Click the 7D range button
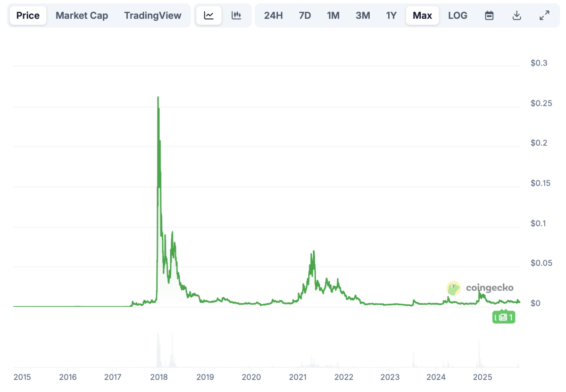Image resolution: width=566 pixels, height=392 pixels. click(305, 15)
